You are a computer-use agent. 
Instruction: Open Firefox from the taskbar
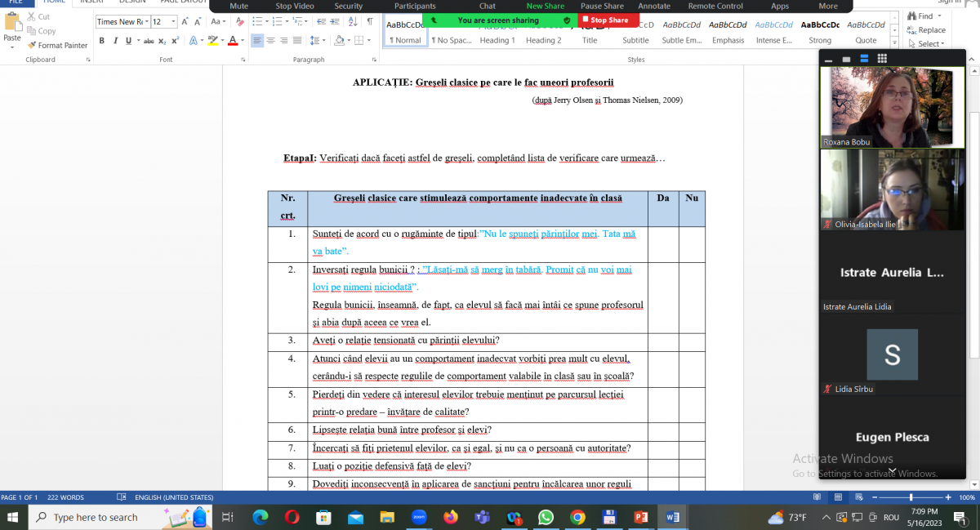(x=450, y=517)
